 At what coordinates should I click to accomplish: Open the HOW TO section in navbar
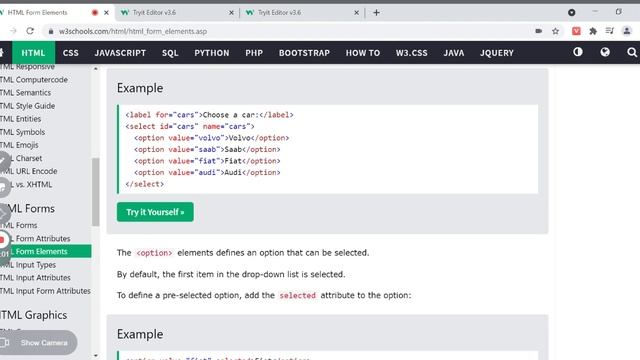point(363,53)
